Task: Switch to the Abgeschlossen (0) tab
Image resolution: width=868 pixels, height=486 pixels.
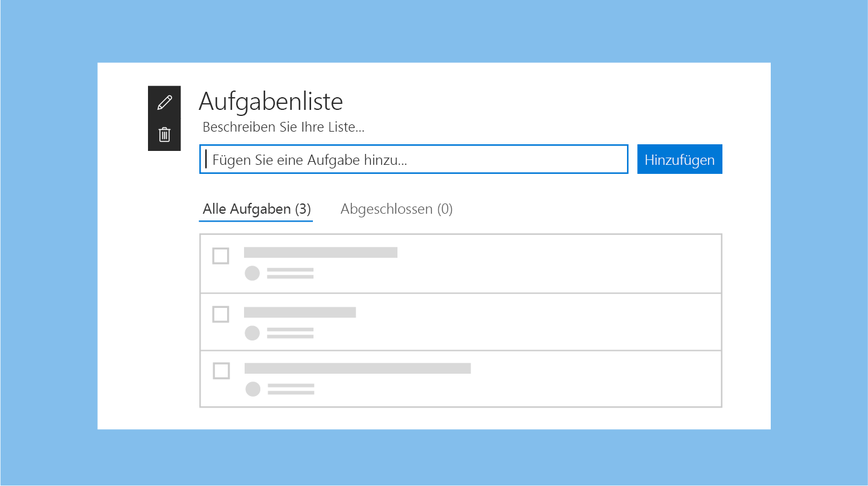Action: tap(396, 209)
